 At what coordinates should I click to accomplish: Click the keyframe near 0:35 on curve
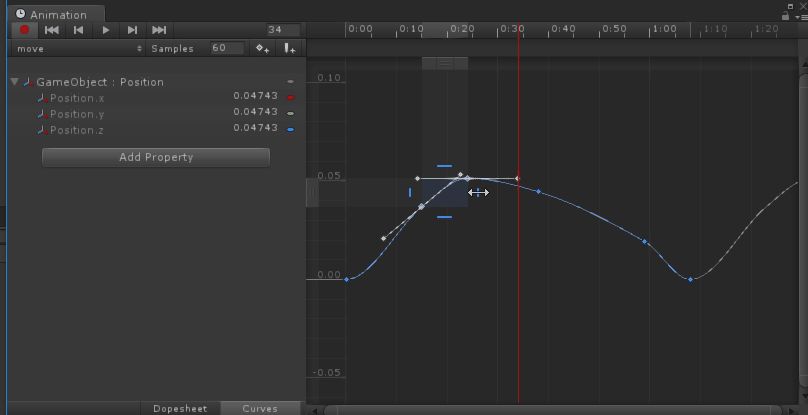pos(538,192)
